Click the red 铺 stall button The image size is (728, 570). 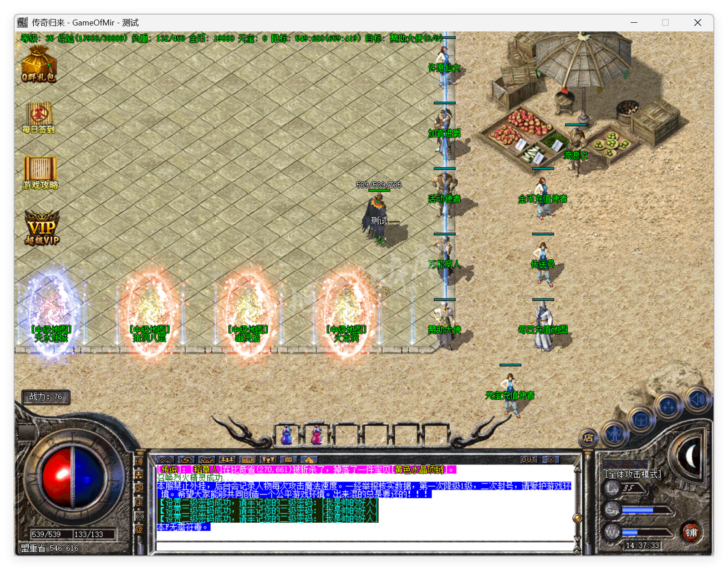(691, 532)
